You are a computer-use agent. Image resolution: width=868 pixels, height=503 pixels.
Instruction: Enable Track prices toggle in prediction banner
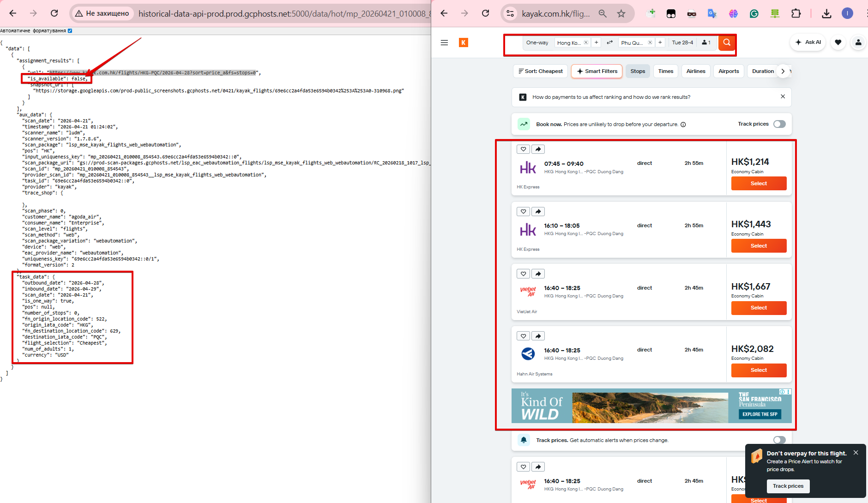pyautogui.click(x=779, y=124)
